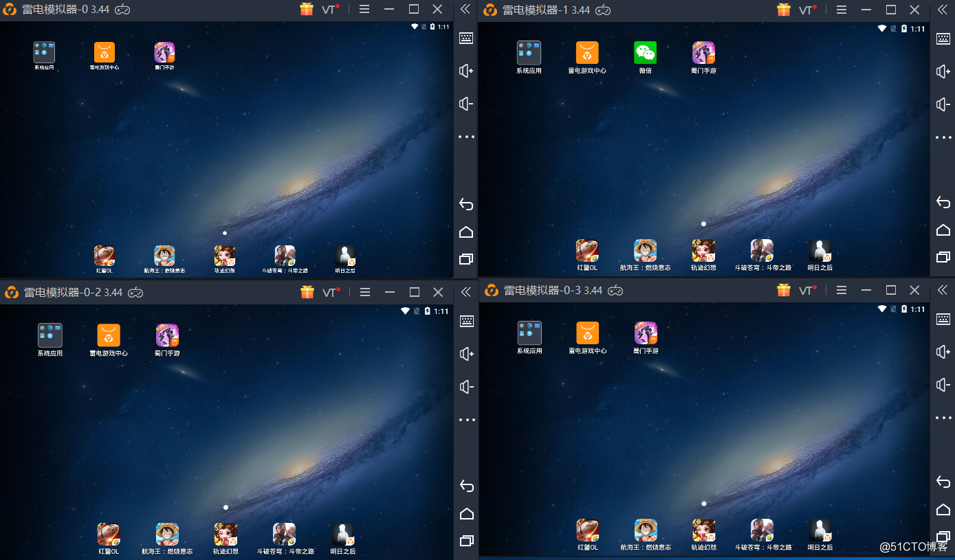Open 航海王：燃烧意志 in 雷电模拟器-1

pos(645,251)
